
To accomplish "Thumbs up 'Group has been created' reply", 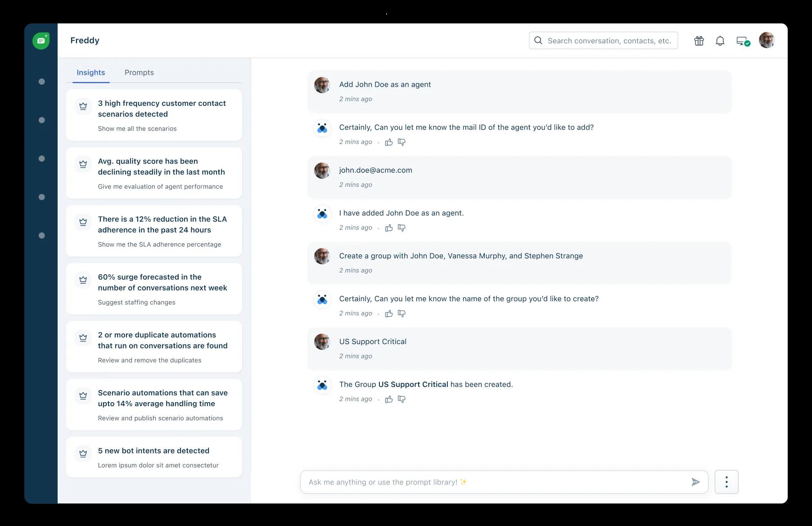I will pyautogui.click(x=389, y=399).
